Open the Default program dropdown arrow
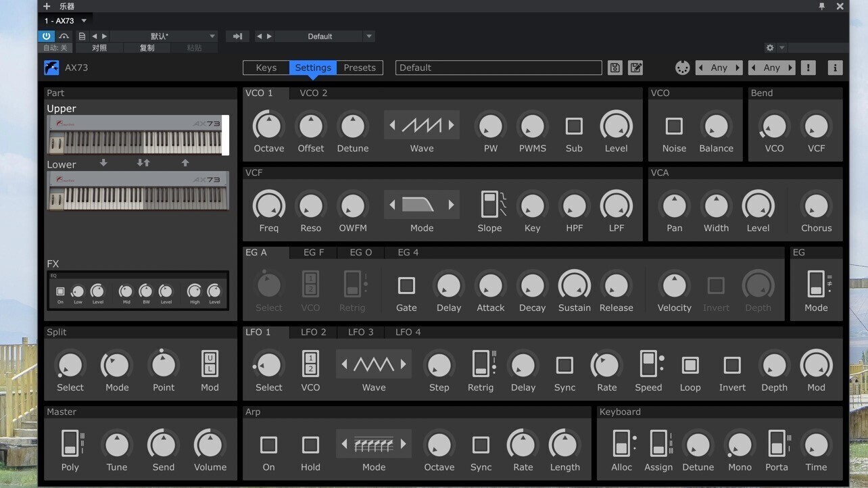 [369, 36]
